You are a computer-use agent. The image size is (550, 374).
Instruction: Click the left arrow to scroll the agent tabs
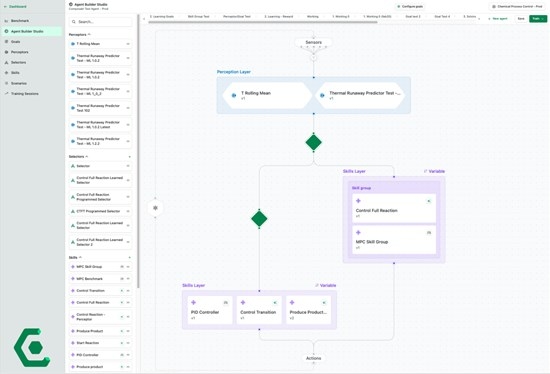(x=144, y=19)
